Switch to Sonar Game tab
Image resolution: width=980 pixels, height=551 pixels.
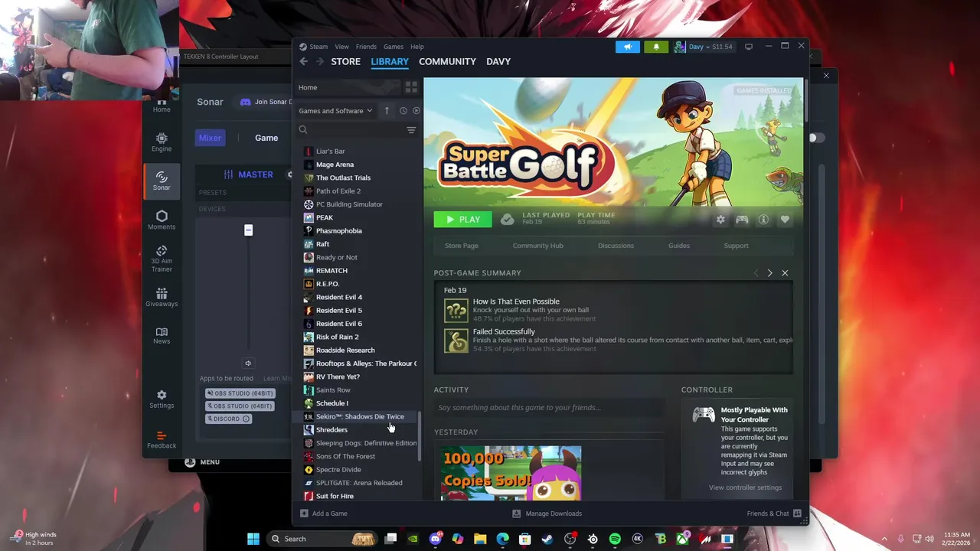[266, 138]
